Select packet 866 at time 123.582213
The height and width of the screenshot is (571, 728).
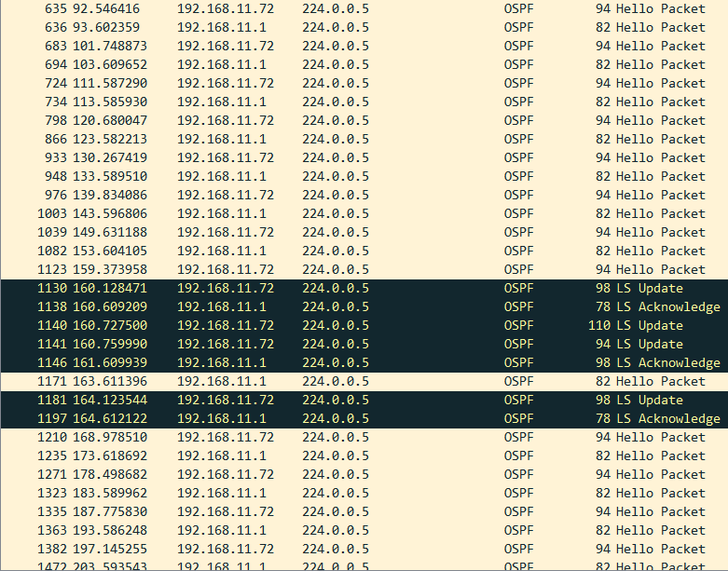tap(364, 139)
